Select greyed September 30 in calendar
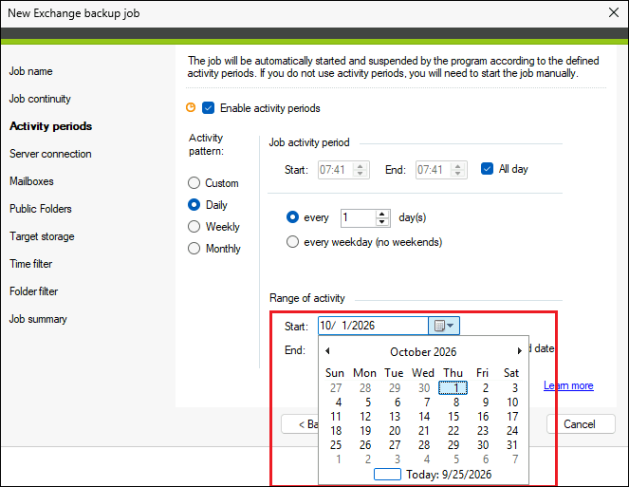Viewport: 629px width, 487px height. point(424,388)
